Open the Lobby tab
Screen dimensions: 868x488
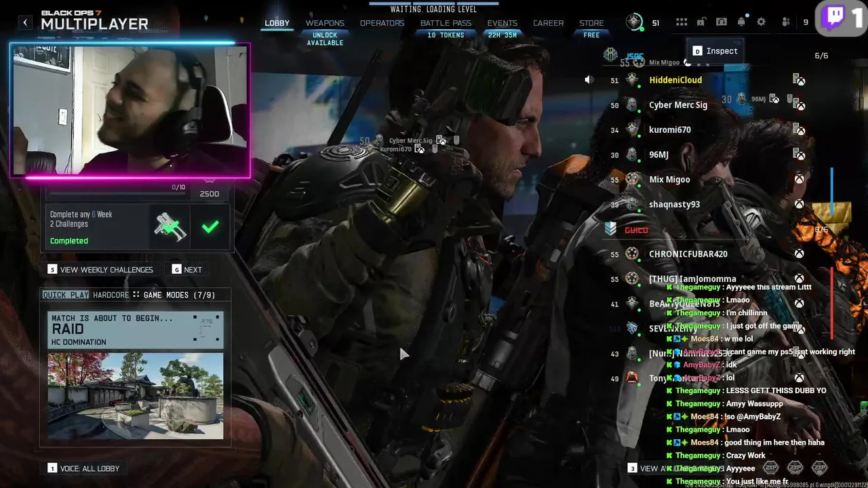tap(277, 23)
